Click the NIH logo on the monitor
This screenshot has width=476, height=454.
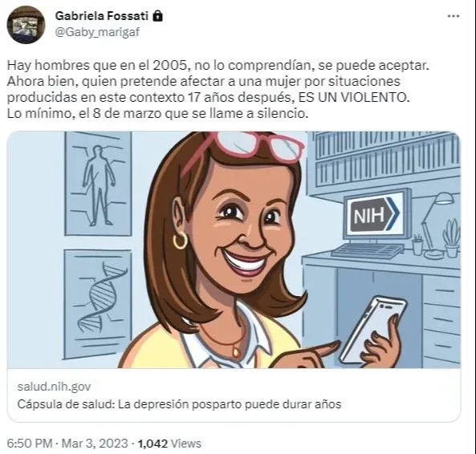[x=375, y=214]
